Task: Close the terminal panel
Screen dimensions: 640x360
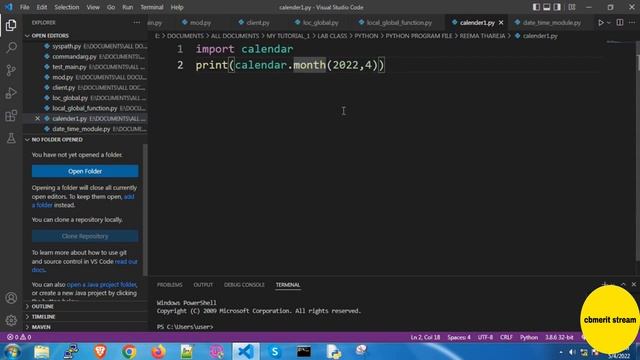Action: (x=633, y=284)
